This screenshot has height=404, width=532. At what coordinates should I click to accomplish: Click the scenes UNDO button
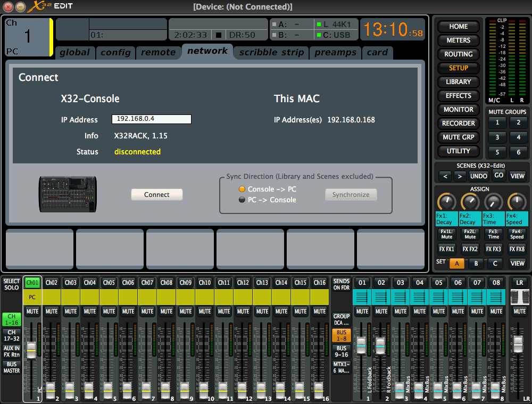479,176
